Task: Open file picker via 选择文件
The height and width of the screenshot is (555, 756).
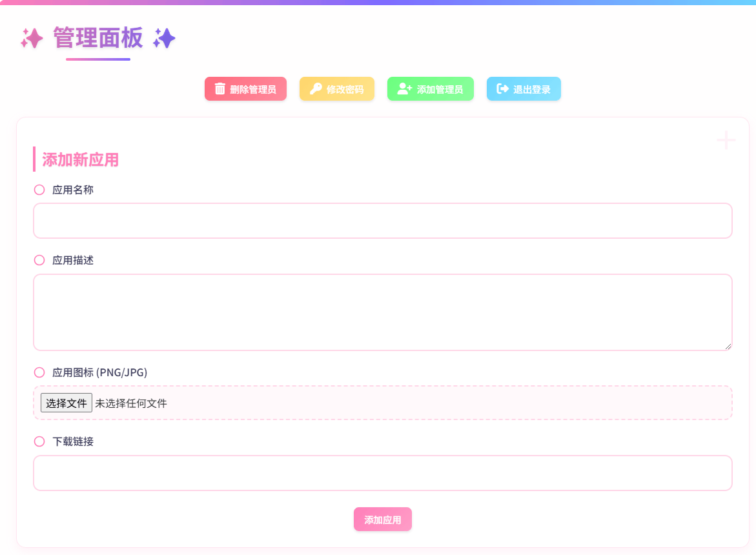Action: (x=66, y=403)
